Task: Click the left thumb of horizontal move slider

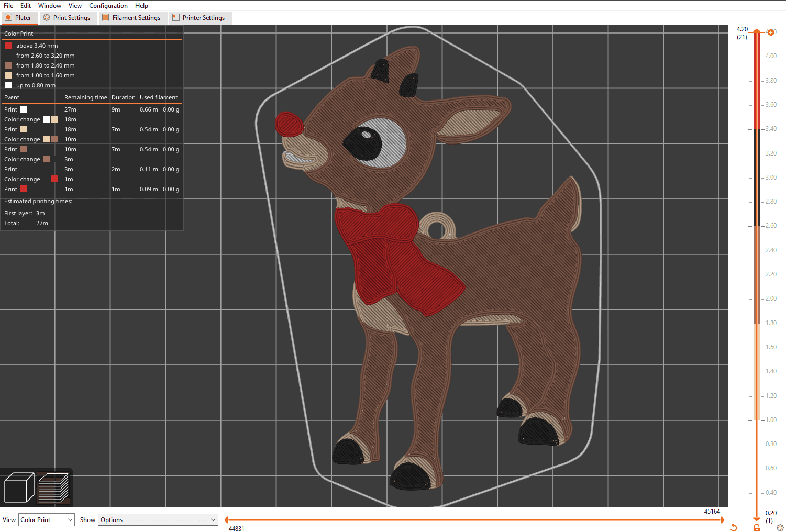Action: [226, 520]
